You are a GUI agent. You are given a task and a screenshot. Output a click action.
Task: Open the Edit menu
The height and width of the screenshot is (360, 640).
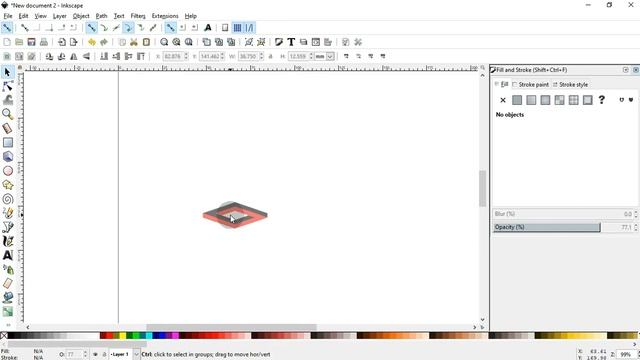coord(23,16)
